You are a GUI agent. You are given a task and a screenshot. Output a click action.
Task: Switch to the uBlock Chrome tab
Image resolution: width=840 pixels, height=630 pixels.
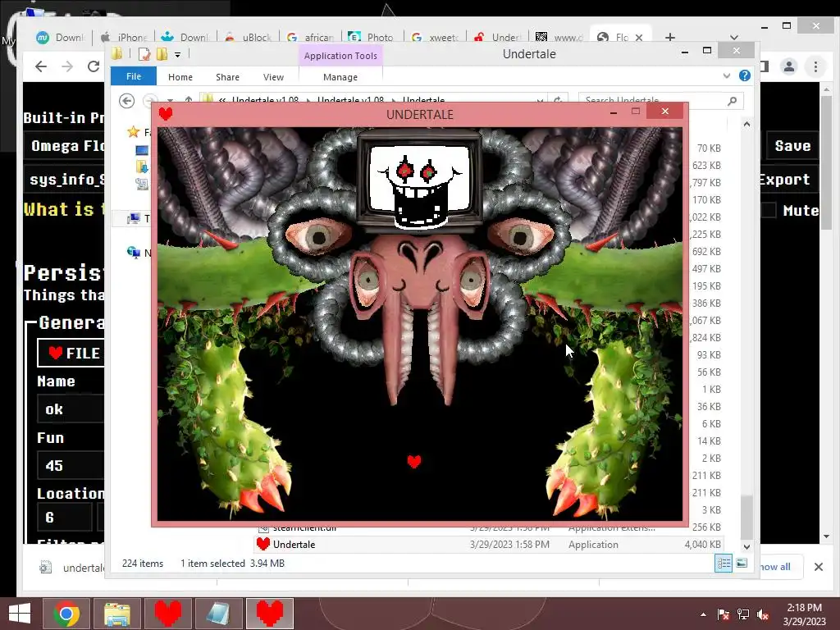[x=249, y=37]
